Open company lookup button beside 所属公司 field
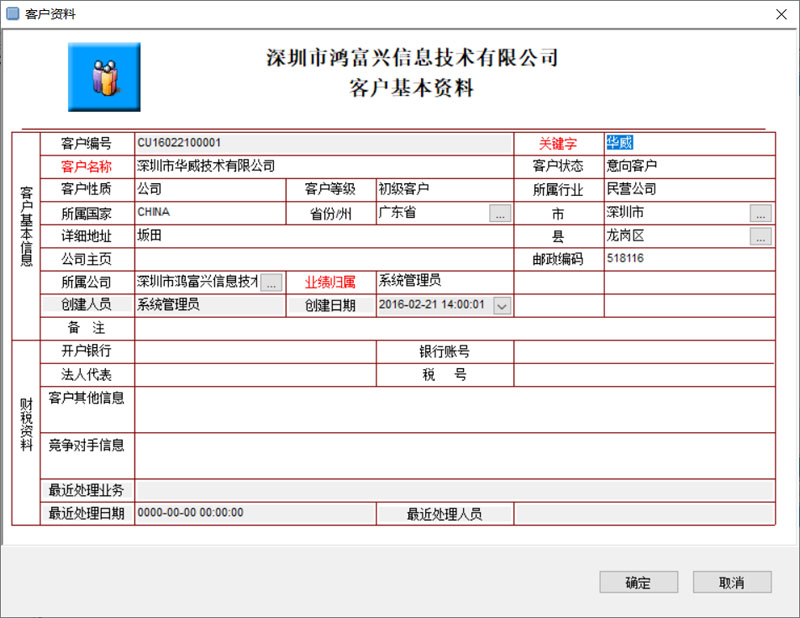Image resolution: width=800 pixels, height=618 pixels. tap(271, 282)
